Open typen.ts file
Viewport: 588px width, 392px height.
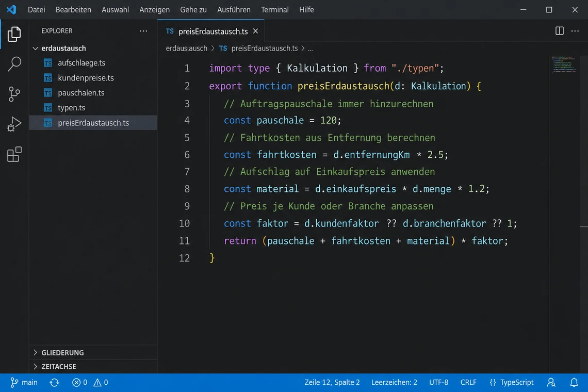click(93, 108)
